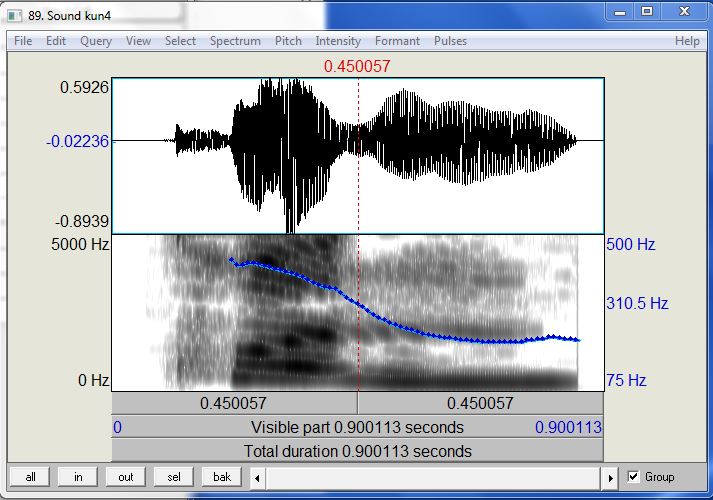The image size is (713, 500).
Task: Play the Total duration 0.900113 seconds bar
Action: tap(357, 451)
